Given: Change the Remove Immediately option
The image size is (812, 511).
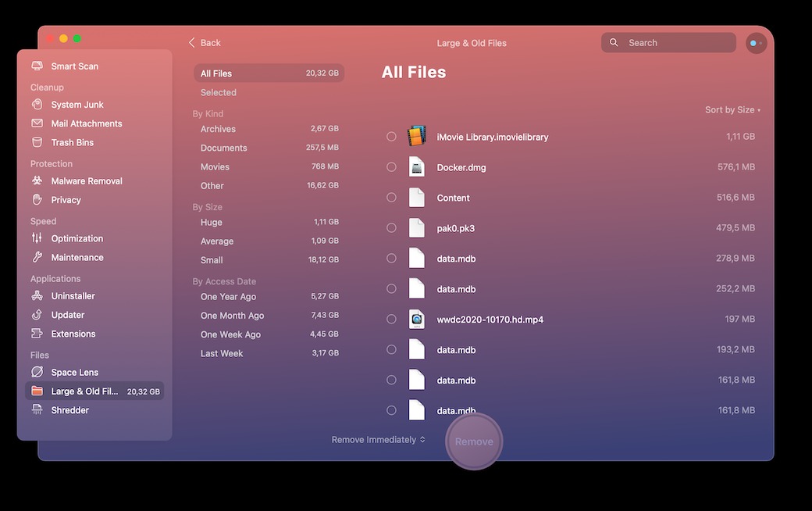Looking at the screenshot, I should (378, 439).
